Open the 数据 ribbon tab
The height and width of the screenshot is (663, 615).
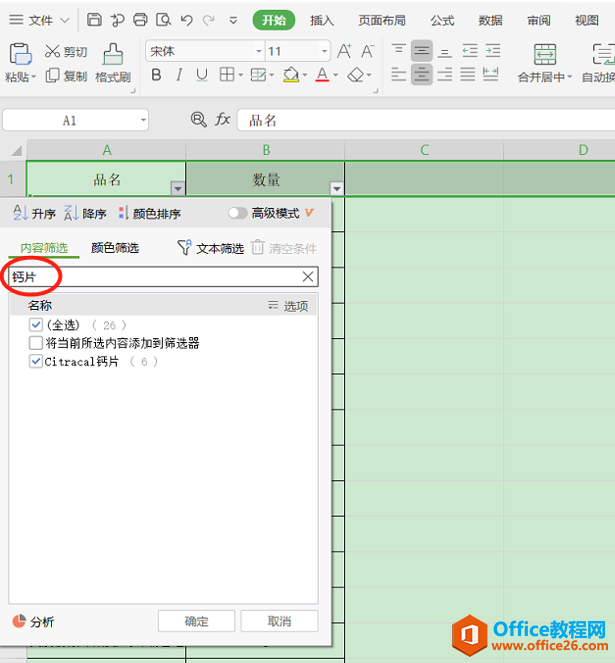(490, 20)
